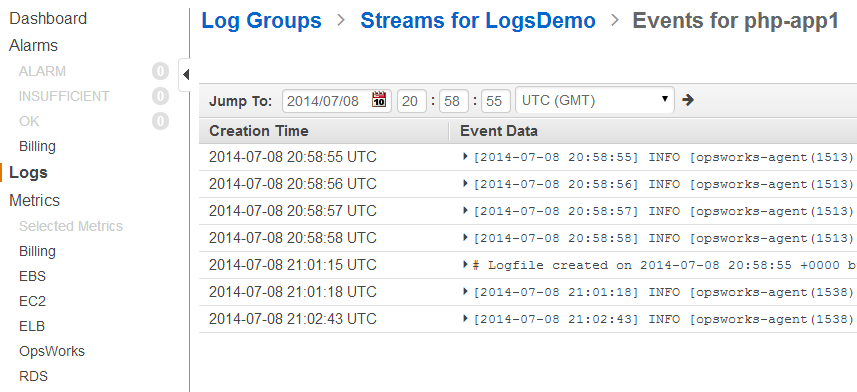
Task: Open ELB metrics
Action: [x=32, y=326]
